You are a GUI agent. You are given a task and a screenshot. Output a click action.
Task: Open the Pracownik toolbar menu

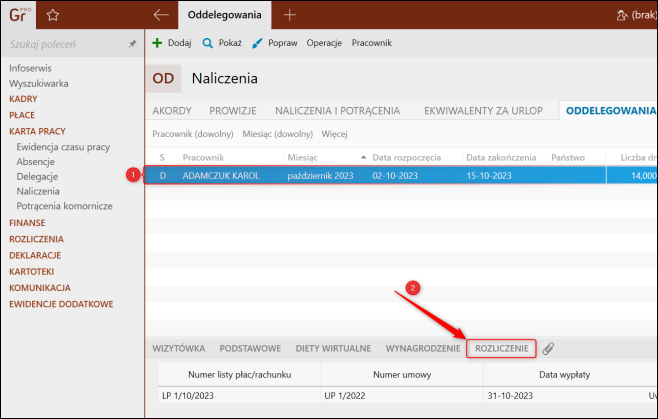372,43
